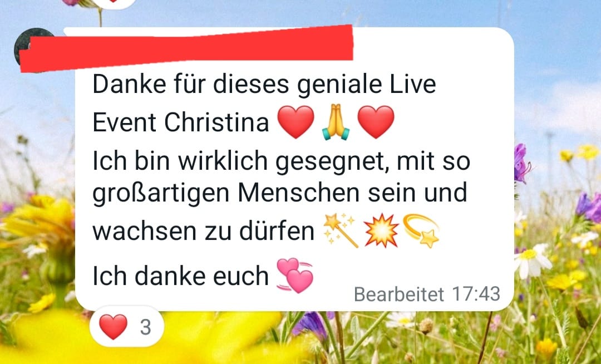The height and width of the screenshot is (364, 601).
Task: Tap the folded praying hands emoji
Action: tap(336, 122)
